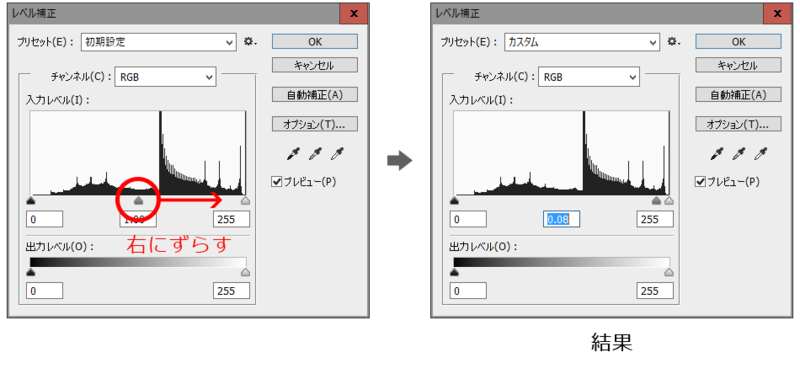800x379 pixels.
Task: Select input black slider in right dialog
Action: pyautogui.click(x=454, y=200)
